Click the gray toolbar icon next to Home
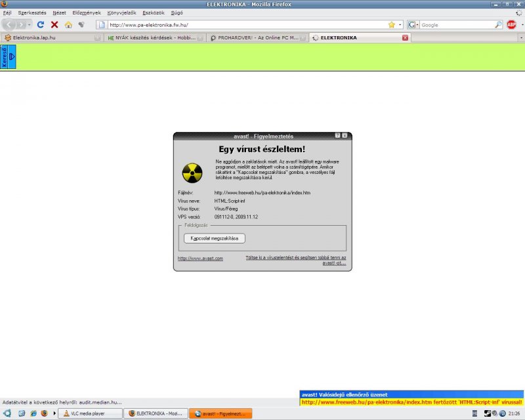 pyautogui.click(x=81, y=25)
